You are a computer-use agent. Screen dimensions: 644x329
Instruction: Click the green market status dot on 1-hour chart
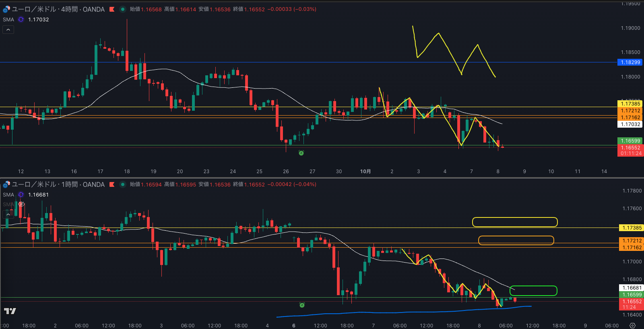click(x=123, y=184)
